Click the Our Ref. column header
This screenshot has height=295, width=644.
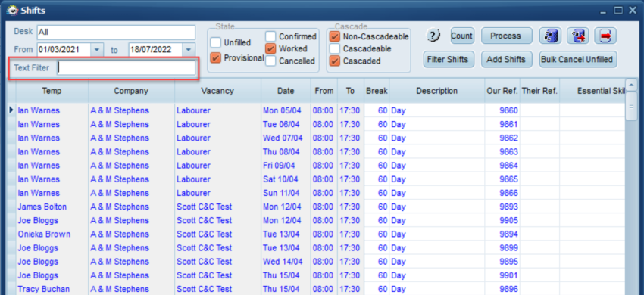(x=502, y=91)
